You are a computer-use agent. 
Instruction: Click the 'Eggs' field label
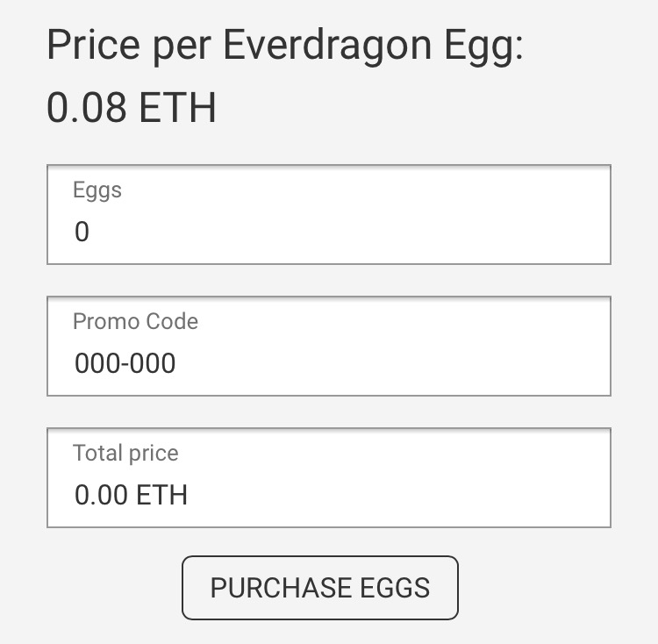[97, 190]
